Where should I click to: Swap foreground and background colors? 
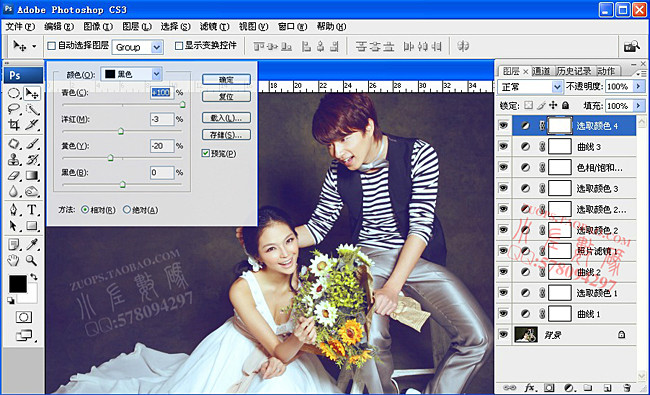[x=34, y=276]
